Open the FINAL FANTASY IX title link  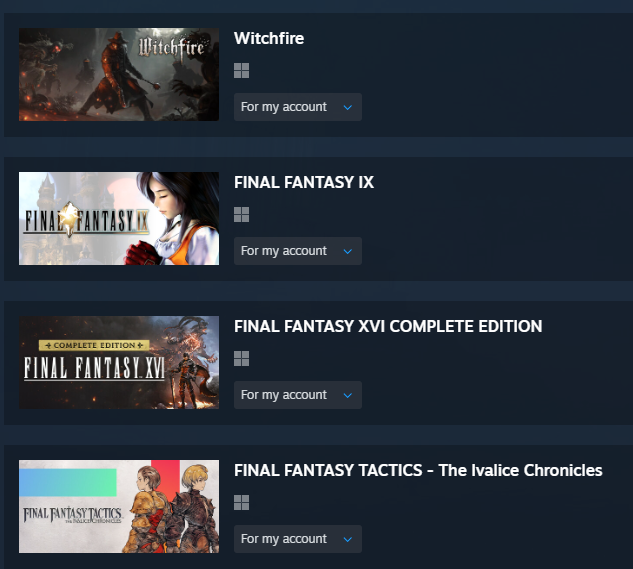click(x=304, y=182)
